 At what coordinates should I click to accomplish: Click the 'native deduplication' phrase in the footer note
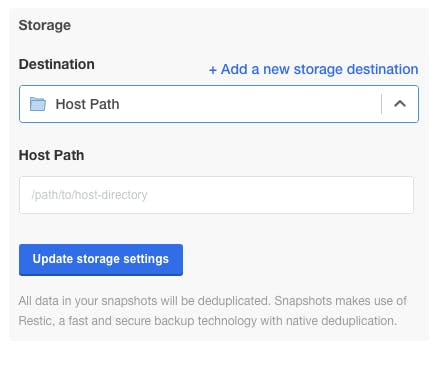pos(342,321)
